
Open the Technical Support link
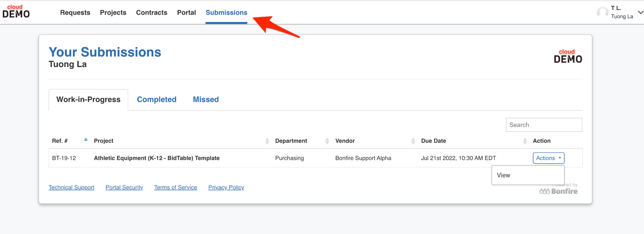pos(71,187)
